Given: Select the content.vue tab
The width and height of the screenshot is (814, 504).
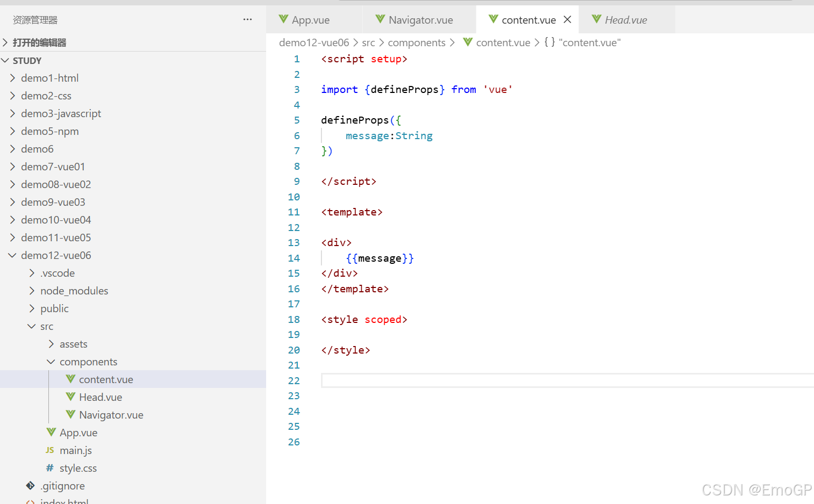Looking at the screenshot, I should pyautogui.click(x=527, y=19).
